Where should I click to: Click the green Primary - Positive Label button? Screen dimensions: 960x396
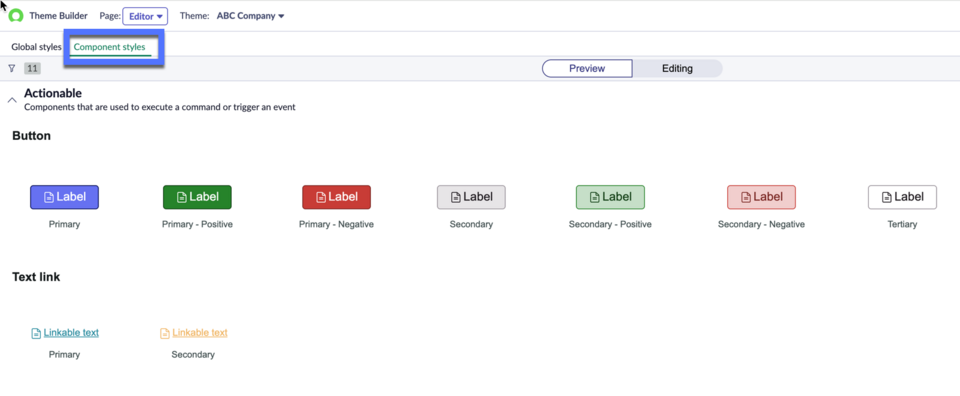click(x=197, y=197)
